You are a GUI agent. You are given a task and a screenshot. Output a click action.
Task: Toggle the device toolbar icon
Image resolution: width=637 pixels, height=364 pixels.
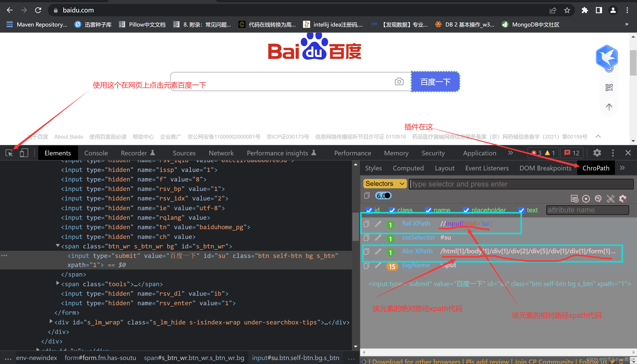coord(24,153)
